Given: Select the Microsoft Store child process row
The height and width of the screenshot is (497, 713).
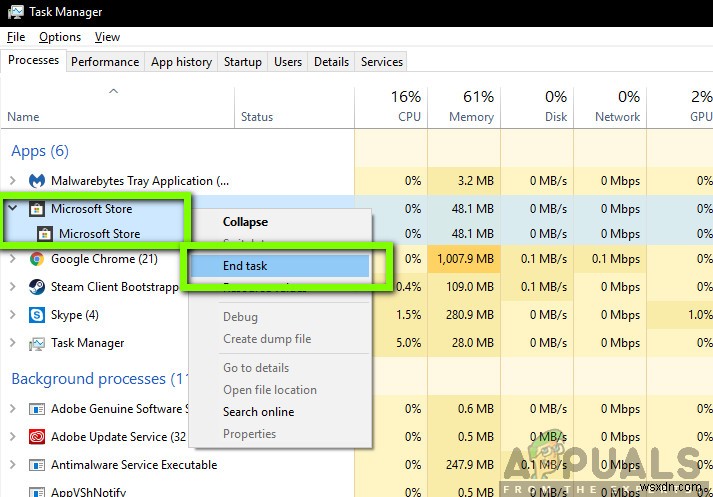Looking at the screenshot, I should [x=99, y=234].
